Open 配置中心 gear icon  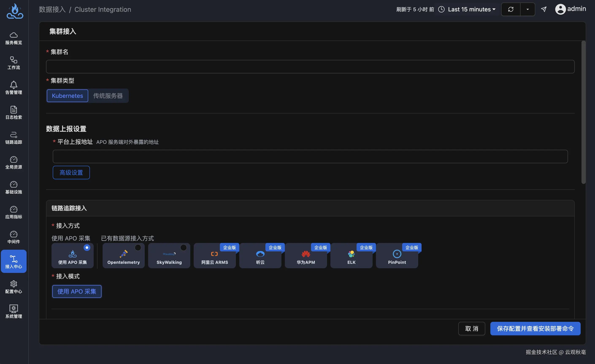(14, 284)
